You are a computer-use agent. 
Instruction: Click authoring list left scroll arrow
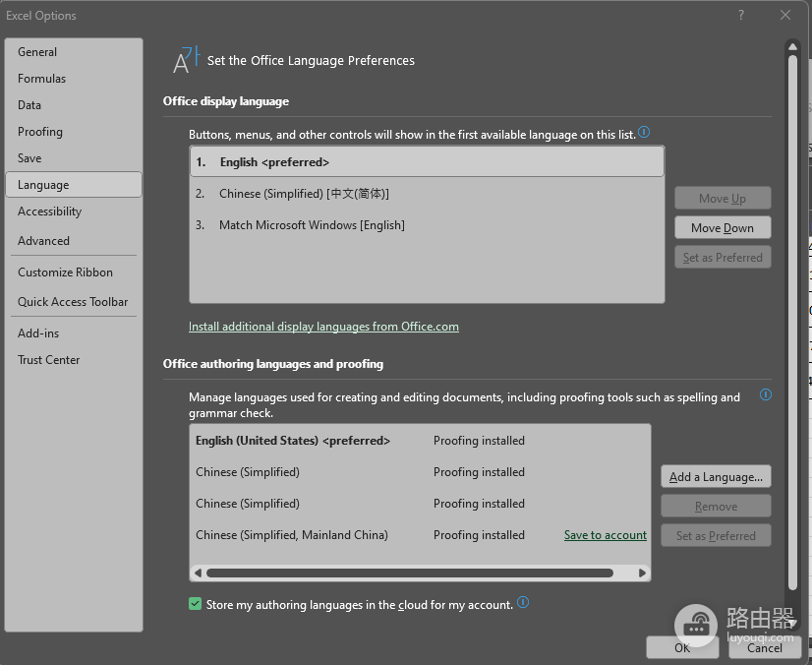coord(198,573)
